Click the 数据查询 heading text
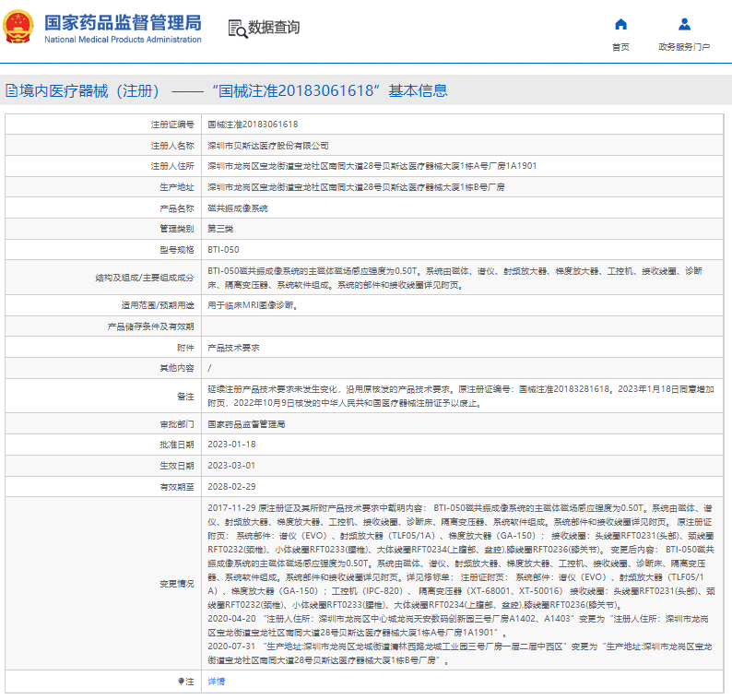This screenshot has width=732, height=700. [274, 27]
